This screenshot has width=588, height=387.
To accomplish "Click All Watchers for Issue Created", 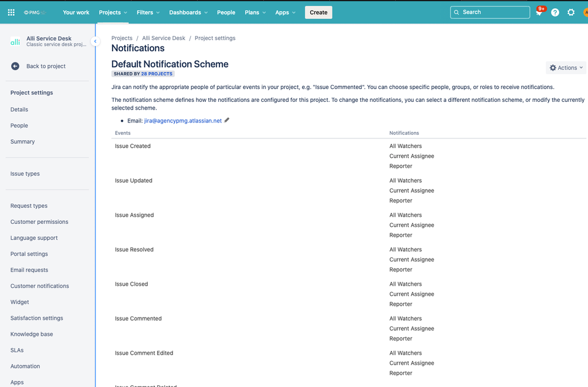I will point(406,146).
